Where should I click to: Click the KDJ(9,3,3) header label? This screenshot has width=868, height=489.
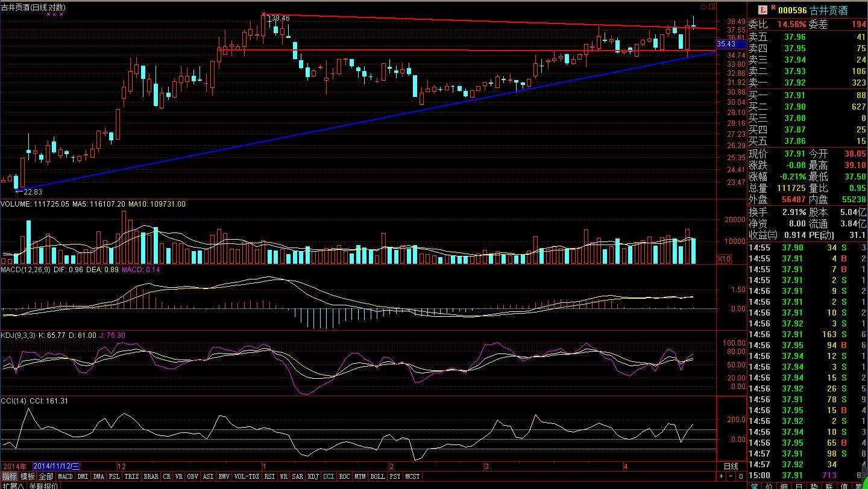tap(18, 335)
